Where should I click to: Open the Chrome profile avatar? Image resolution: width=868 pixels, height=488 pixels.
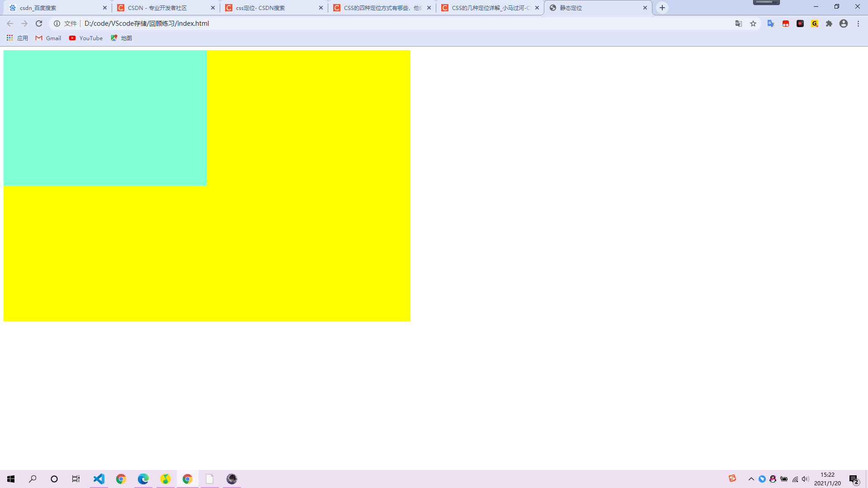pyautogui.click(x=844, y=23)
